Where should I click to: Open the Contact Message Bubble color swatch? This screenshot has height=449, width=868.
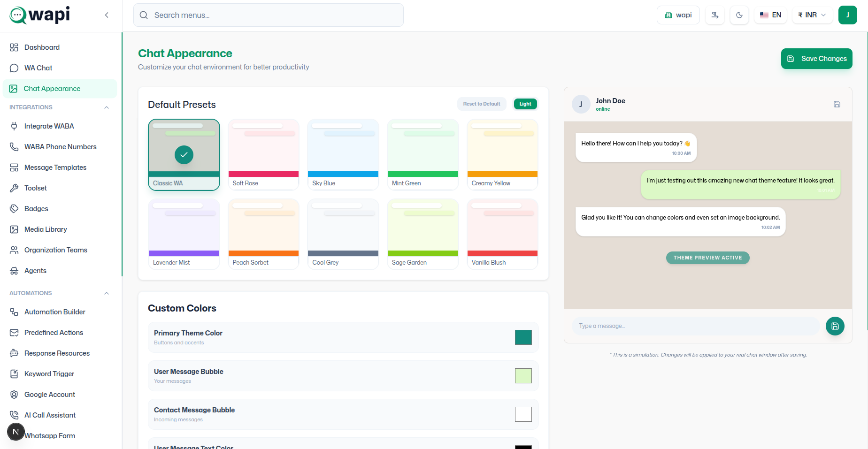[x=523, y=414]
